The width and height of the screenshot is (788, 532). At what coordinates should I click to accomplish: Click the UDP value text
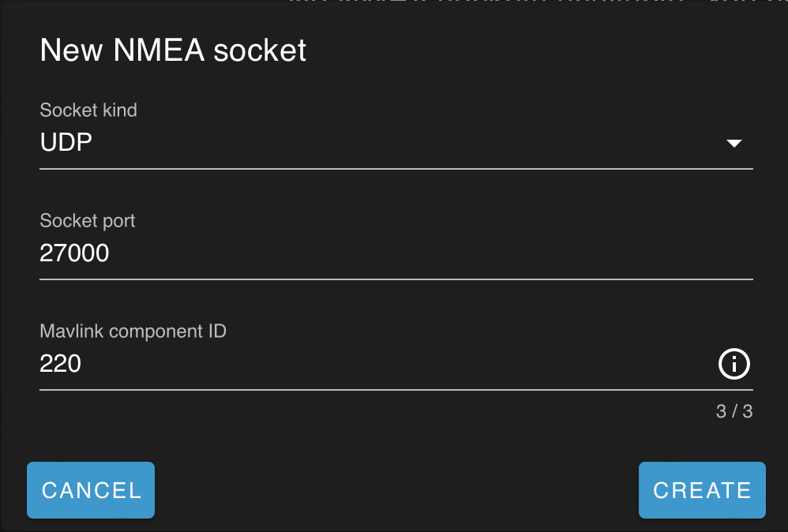[66, 142]
